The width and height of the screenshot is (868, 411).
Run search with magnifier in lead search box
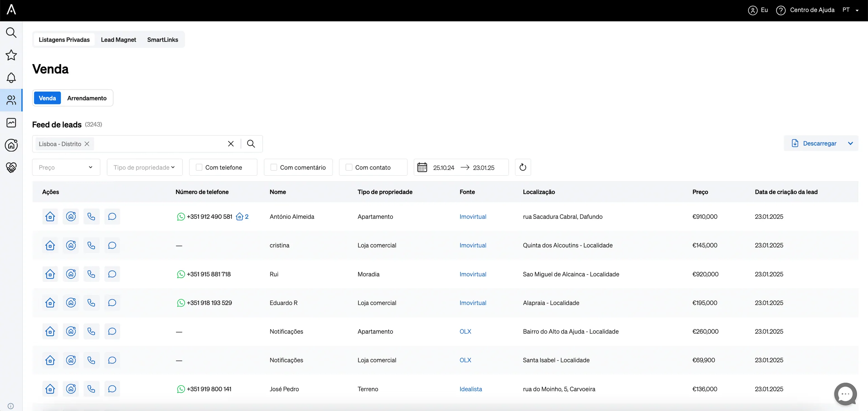pos(251,144)
